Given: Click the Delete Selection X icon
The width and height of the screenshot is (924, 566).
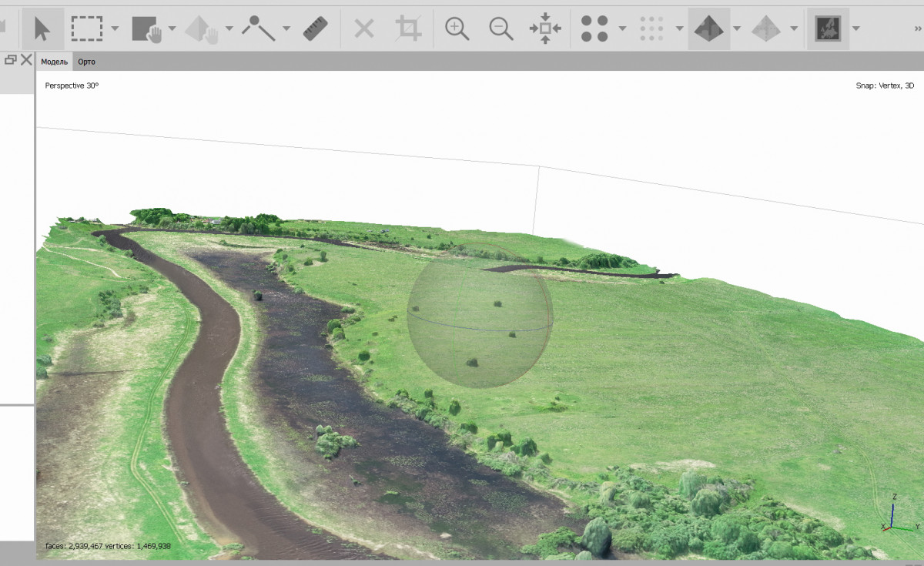Looking at the screenshot, I should tap(363, 28).
